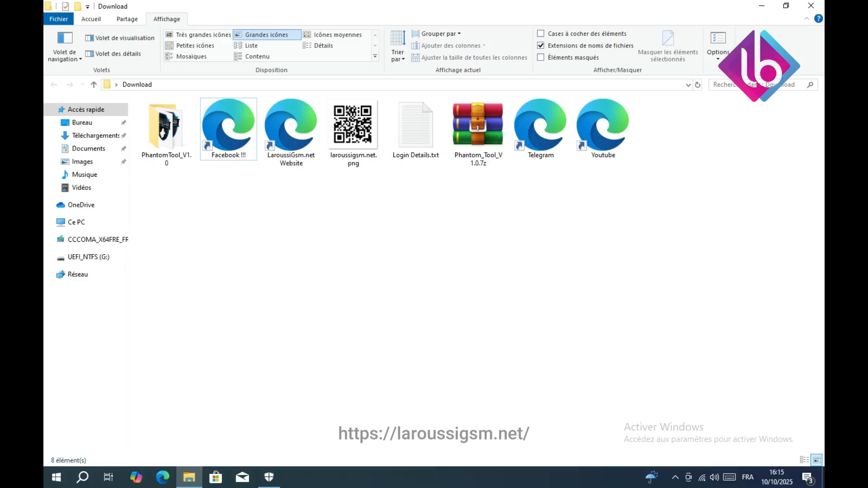Switch to large thumbnails via status bar icon

[816, 460]
